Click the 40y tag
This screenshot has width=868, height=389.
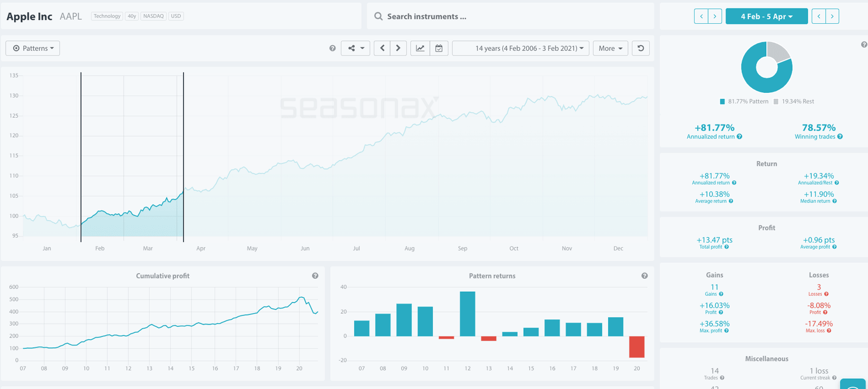[x=131, y=16]
